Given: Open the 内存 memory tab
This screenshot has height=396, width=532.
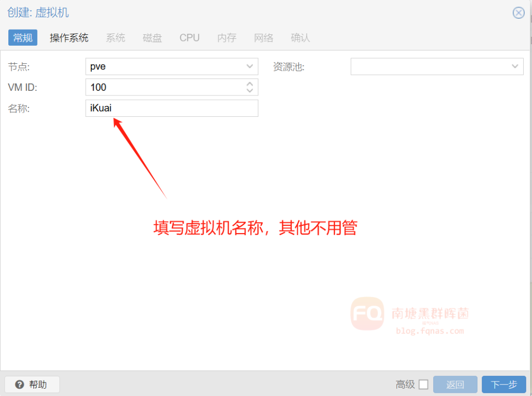Looking at the screenshot, I should [227, 38].
